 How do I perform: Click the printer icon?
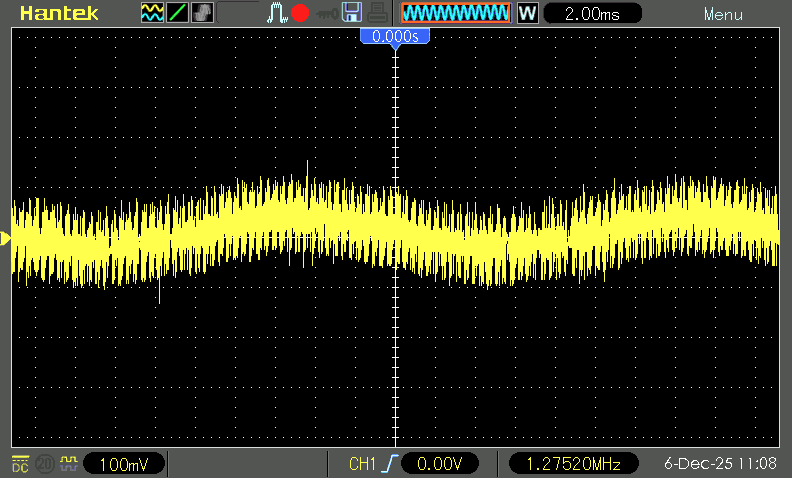pyautogui.click(x=376, y=13)
